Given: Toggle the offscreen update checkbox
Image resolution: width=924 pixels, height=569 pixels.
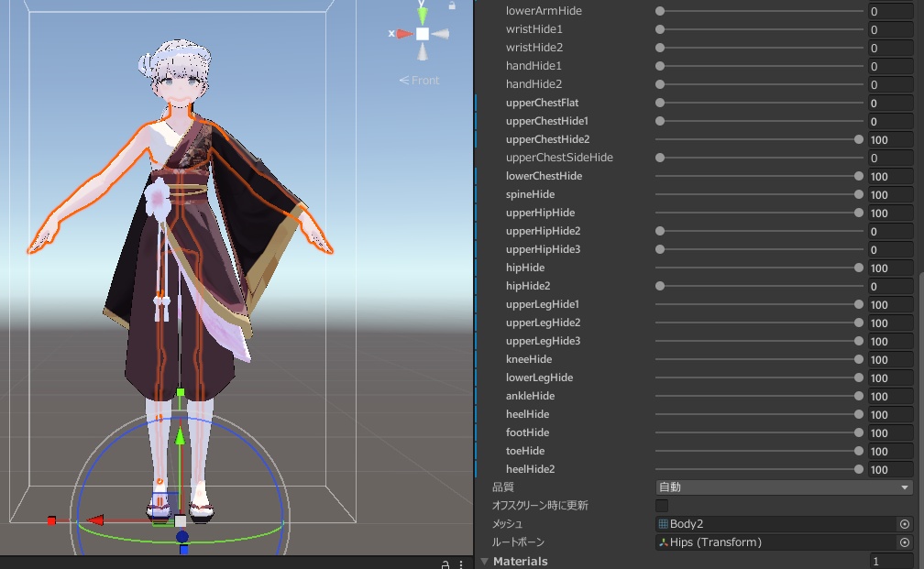Looking at the screenshot, I should (x=662, y=506).
